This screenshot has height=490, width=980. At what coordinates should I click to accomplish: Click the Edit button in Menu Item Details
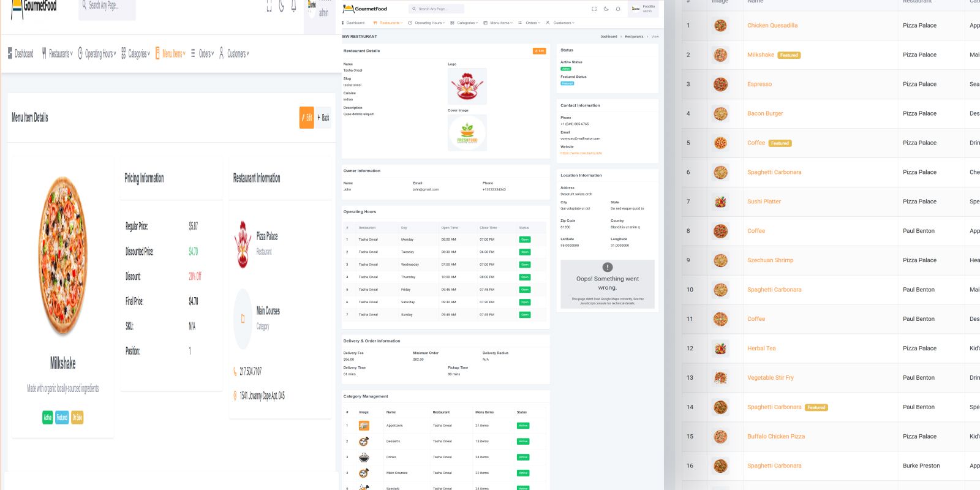point(306,118)
